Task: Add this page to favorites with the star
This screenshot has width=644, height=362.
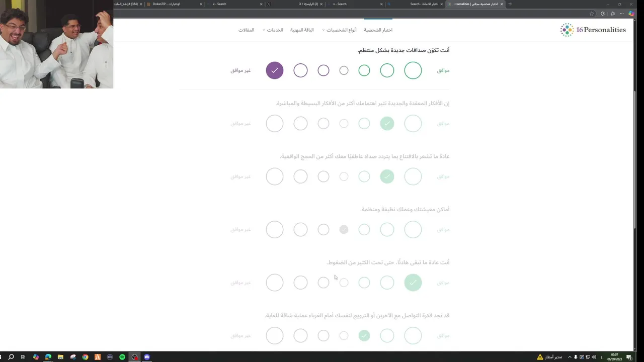Action: pyautogui.click(x=592, y=14)
